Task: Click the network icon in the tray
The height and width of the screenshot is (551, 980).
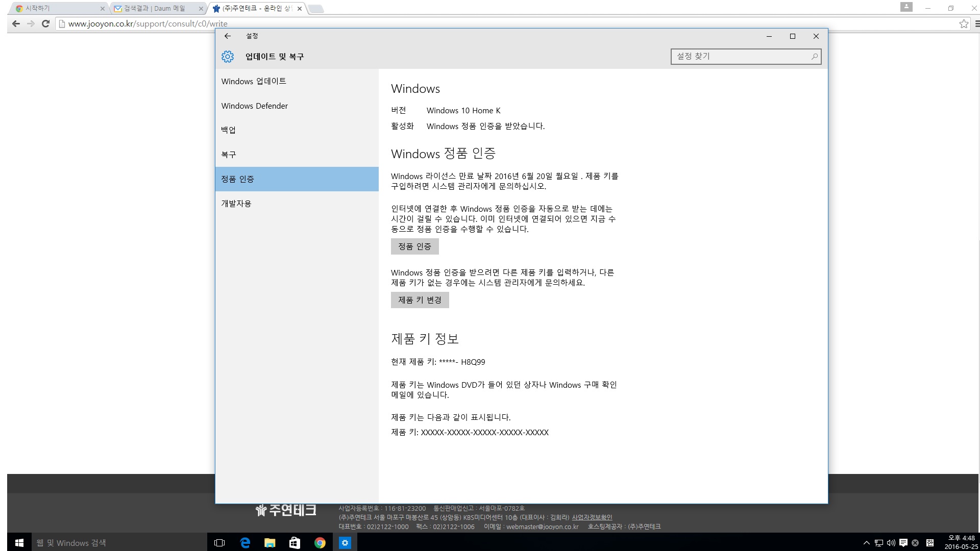Action: (879, 543)
